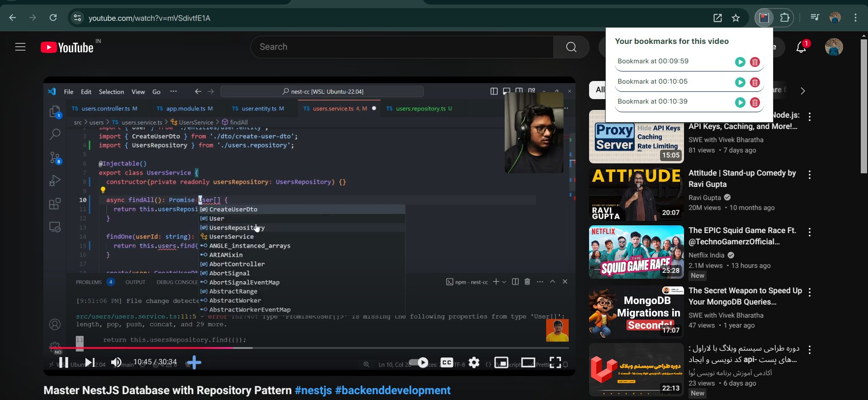Open the video player settings gear menu

474,362
